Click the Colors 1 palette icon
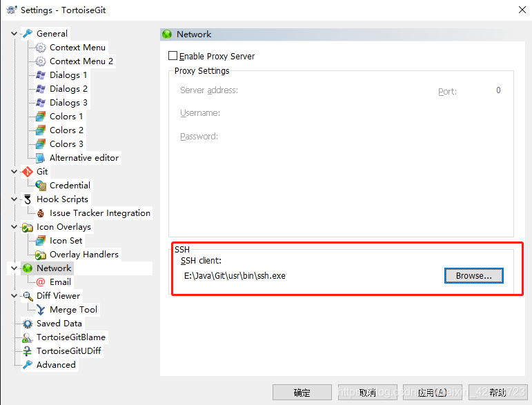The width and height of the screenshot is (532, 405). 41,117
